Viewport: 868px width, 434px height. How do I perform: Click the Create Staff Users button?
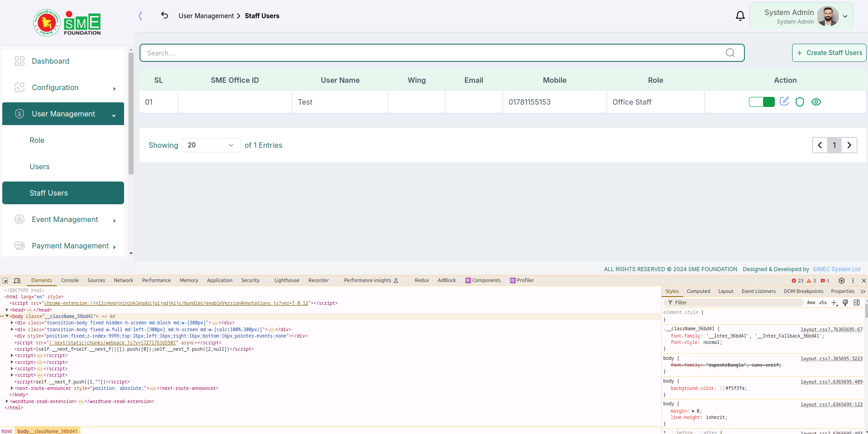tap(829, 53)
